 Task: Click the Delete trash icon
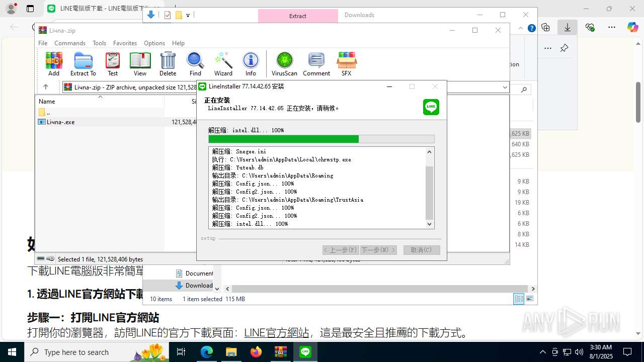pyautogui.click(x=168, y=64)
